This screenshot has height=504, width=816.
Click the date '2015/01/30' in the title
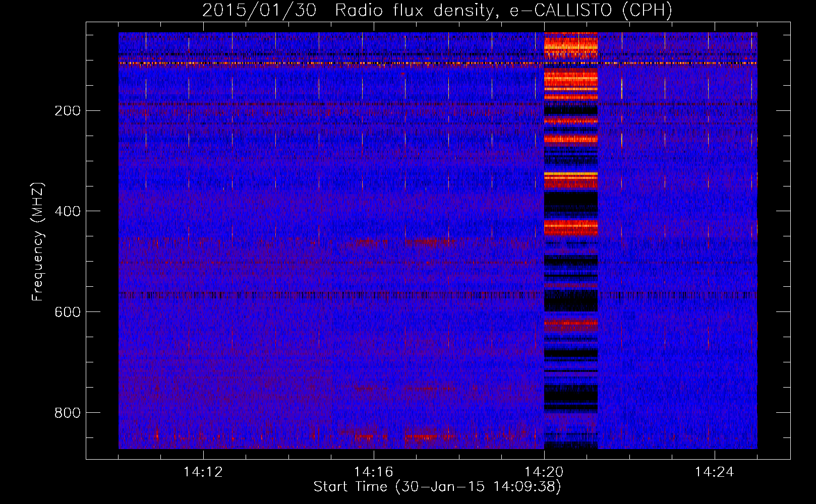coord(259,11)
